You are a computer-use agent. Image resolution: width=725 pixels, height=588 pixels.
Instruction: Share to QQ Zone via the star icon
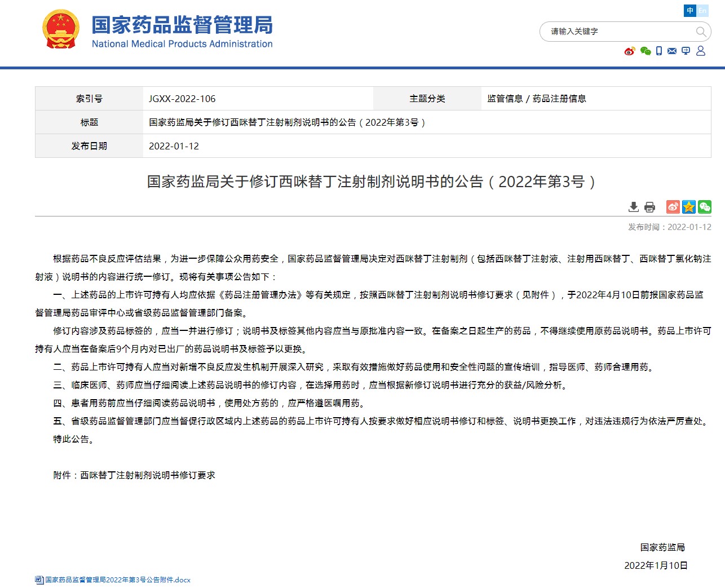(x=688, y=207)
